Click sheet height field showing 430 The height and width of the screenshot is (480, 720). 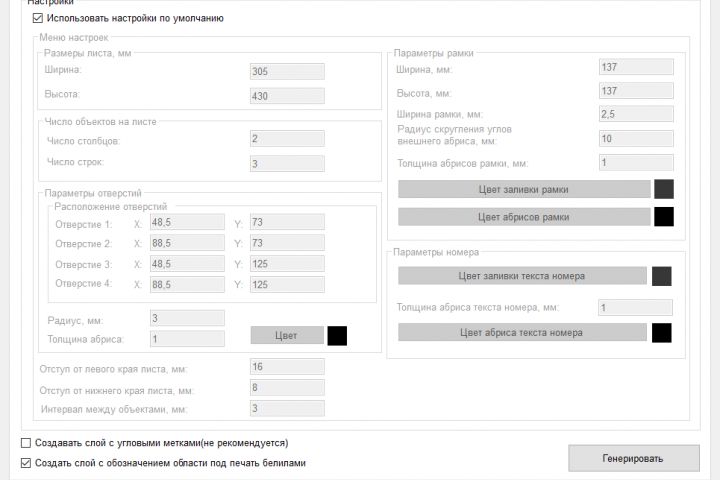pos(287,96)
